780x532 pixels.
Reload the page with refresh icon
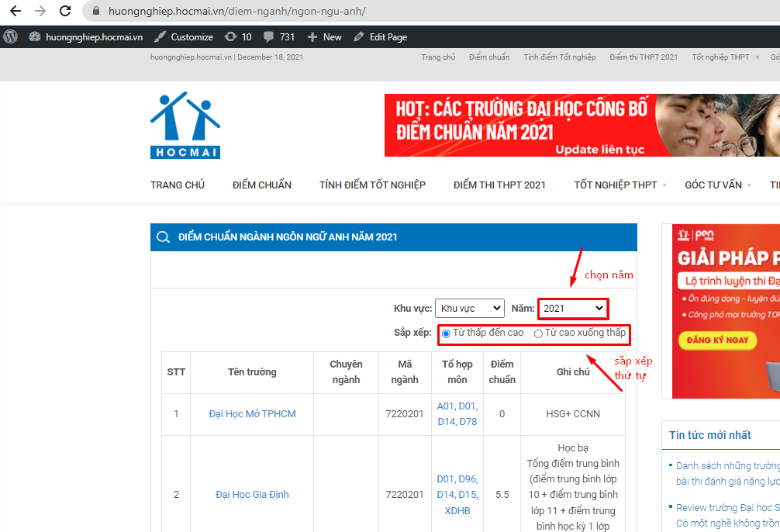[x=65, y=12]
